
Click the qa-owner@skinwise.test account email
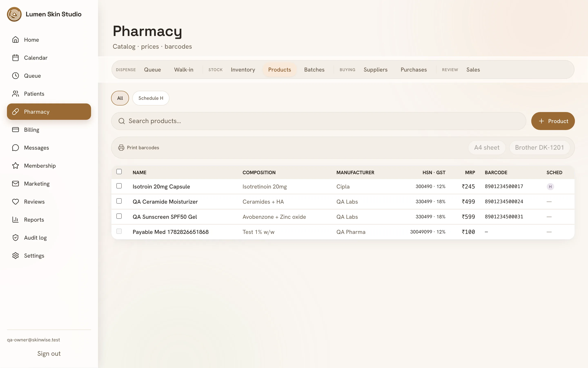[33, 340]
